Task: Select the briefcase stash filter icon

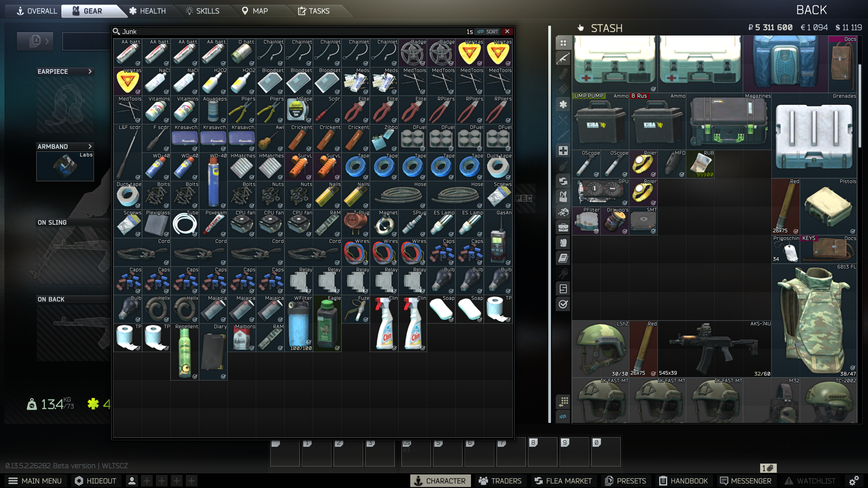Action: 563,227
